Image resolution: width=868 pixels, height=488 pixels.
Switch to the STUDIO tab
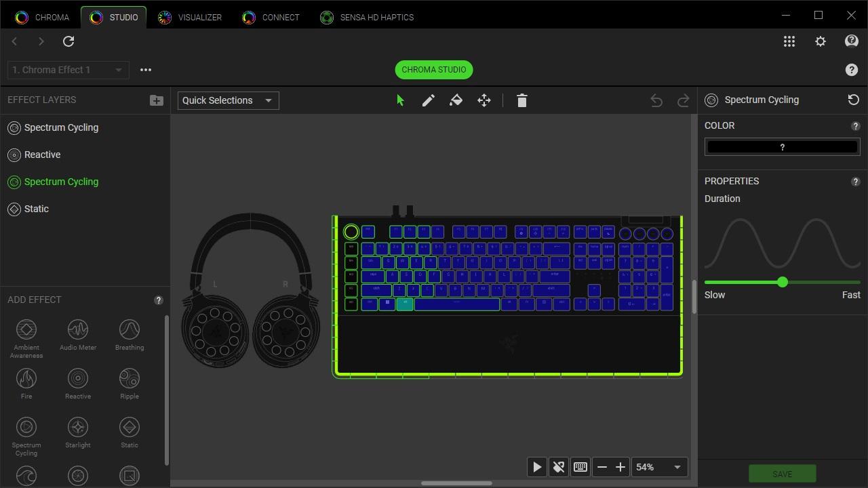pos(114,17)
